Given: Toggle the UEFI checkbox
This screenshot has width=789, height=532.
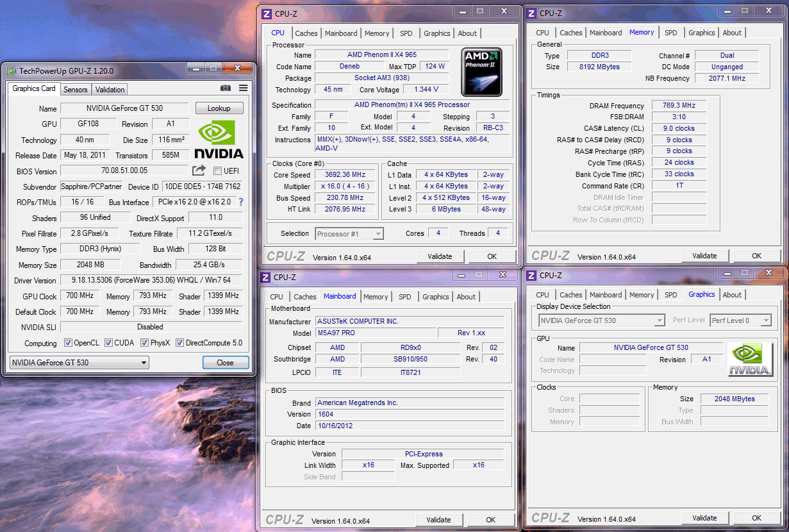Looking at the screenshot, I should (x=217, y=170).
